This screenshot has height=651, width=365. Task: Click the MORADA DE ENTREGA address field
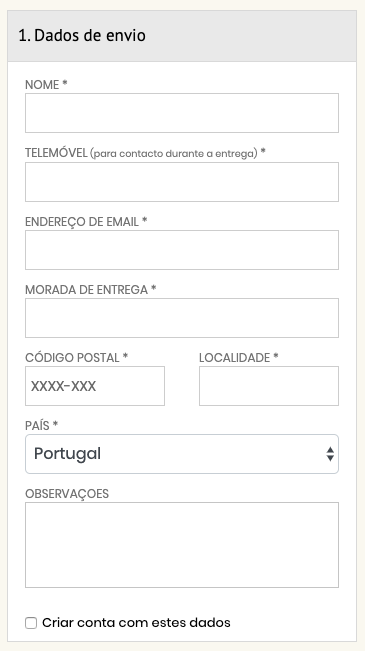pyautogui.click(x=182, y=318)
